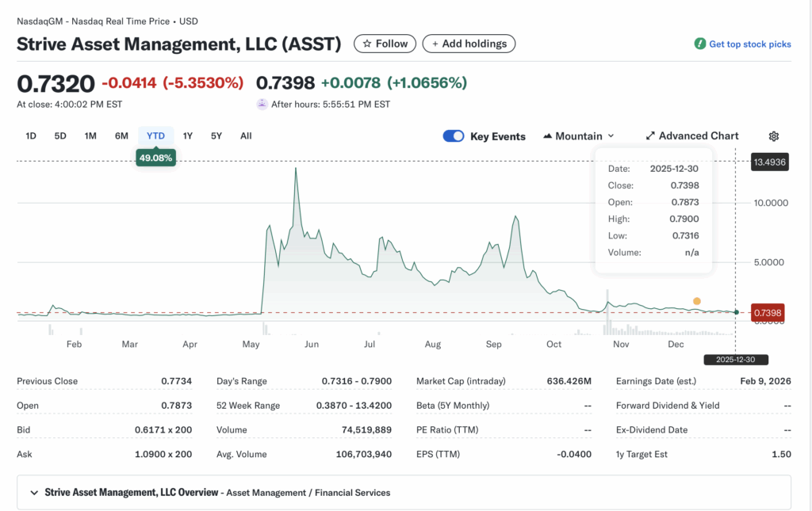Open chart settings via the gear icon

pos(773,135)
